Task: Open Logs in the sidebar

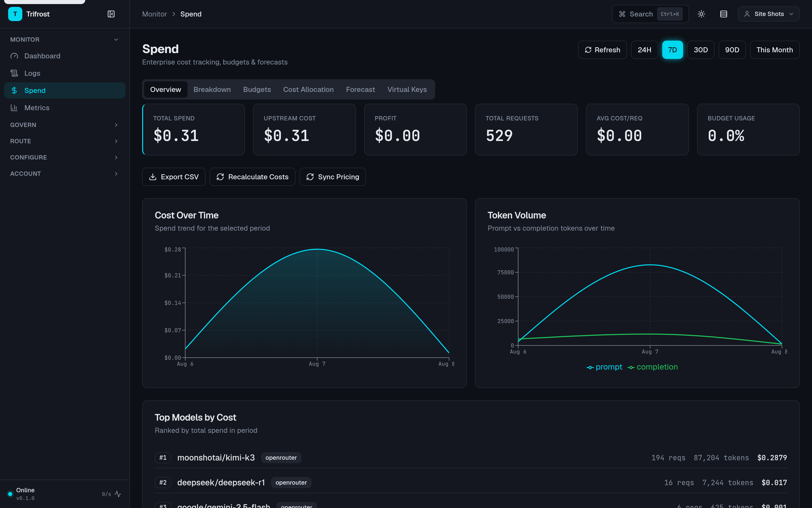Action: click(x=64, y=73)
